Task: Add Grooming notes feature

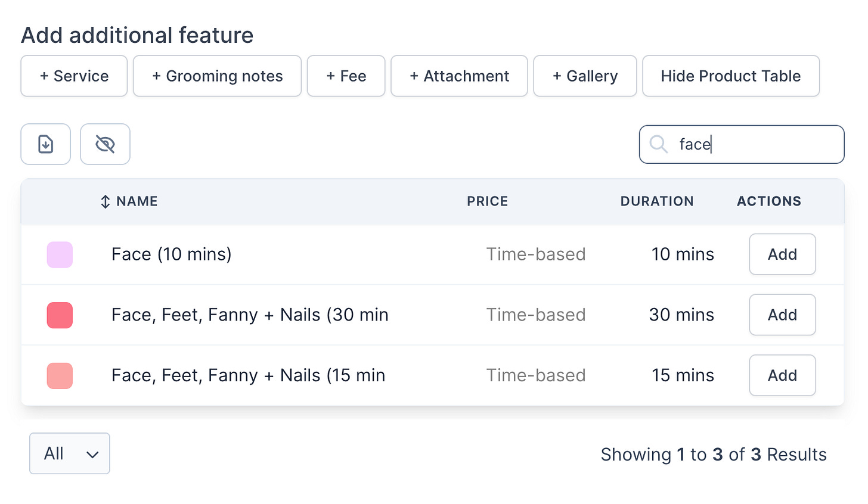Action: tap(217, 76)
